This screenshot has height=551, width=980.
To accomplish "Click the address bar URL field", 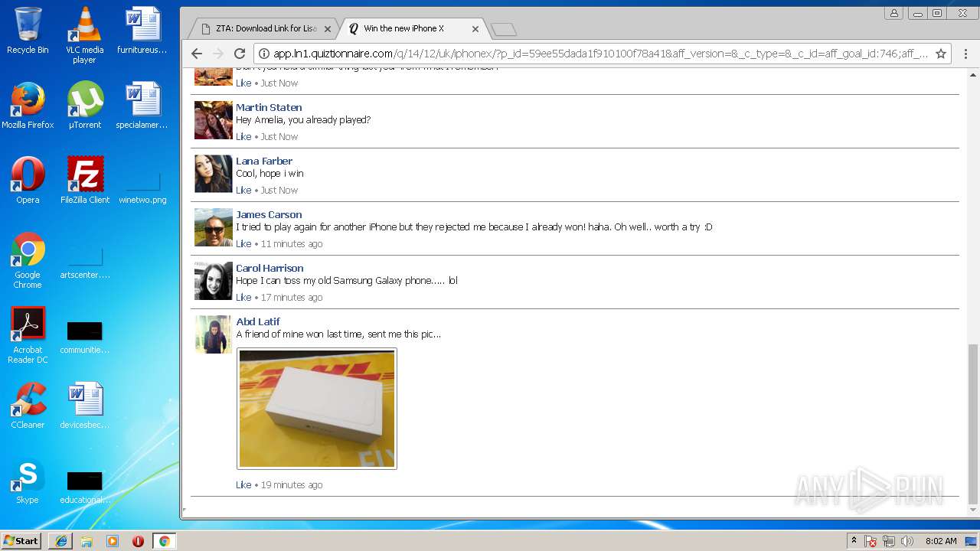I will tap(601, 54).
